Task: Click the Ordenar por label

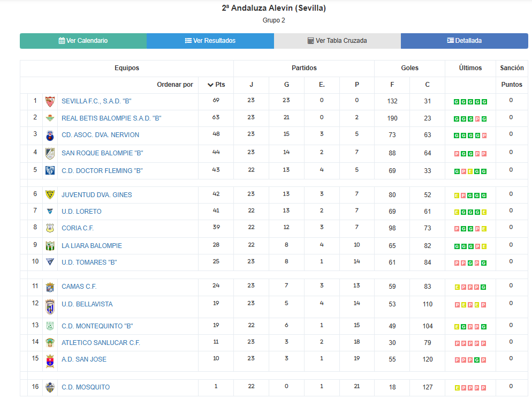Action: click(174, 85)
